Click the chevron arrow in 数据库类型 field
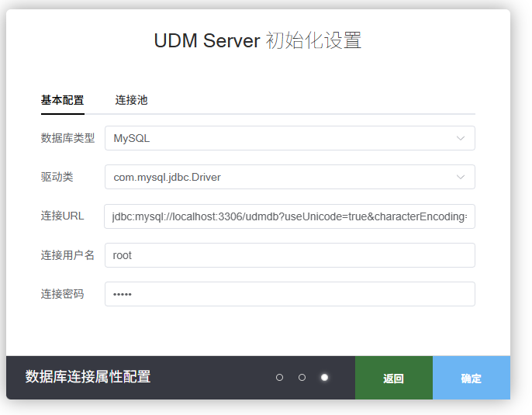The width and height of the screenshot is (532, 415). [x=461, y=138]
